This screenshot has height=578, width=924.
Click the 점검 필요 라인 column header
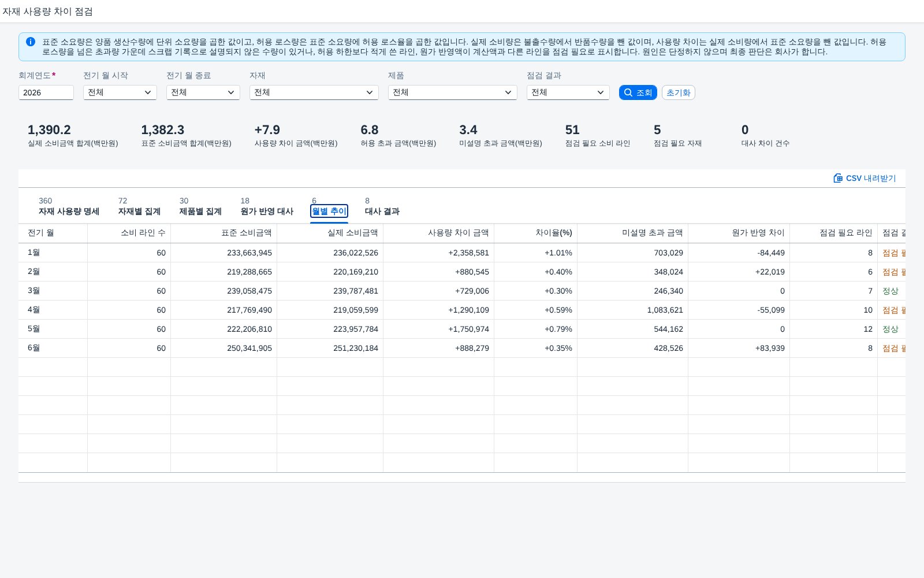coord(833,233)
